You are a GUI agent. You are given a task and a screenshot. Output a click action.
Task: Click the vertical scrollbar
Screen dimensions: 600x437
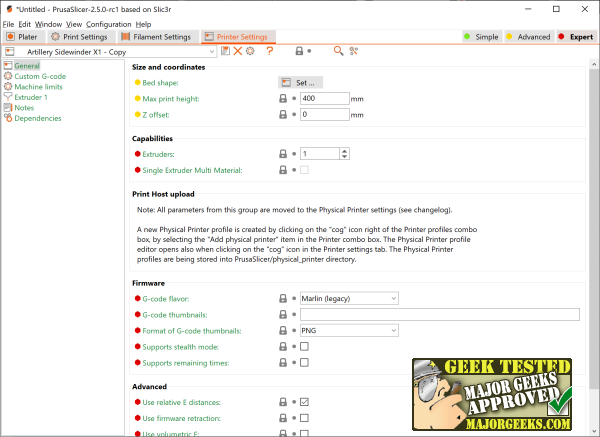pos(594,228)
